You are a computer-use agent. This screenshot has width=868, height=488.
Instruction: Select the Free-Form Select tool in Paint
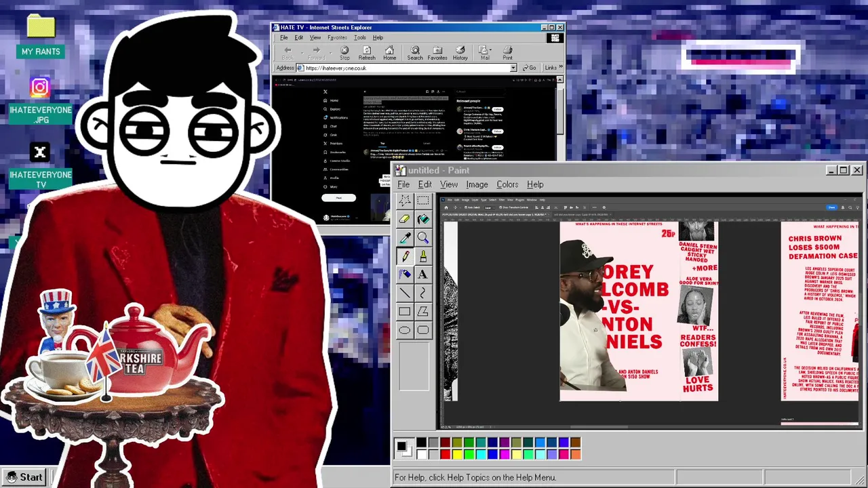[405, 201]
